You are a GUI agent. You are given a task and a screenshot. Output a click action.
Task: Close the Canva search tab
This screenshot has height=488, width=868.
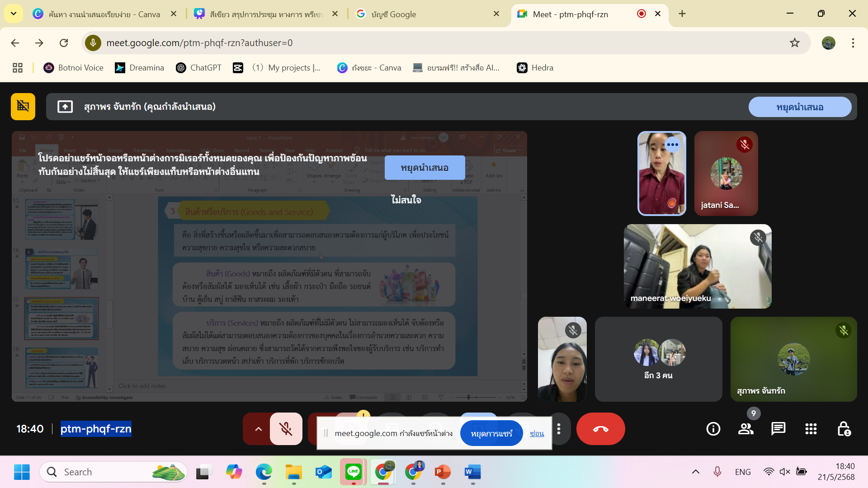click(x=174, y=14)
